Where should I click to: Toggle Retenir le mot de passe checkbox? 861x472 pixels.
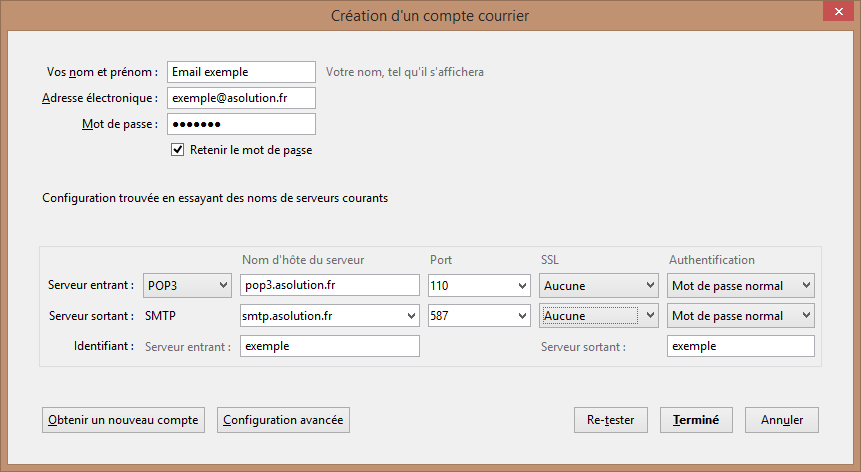(x=177, y=150)
